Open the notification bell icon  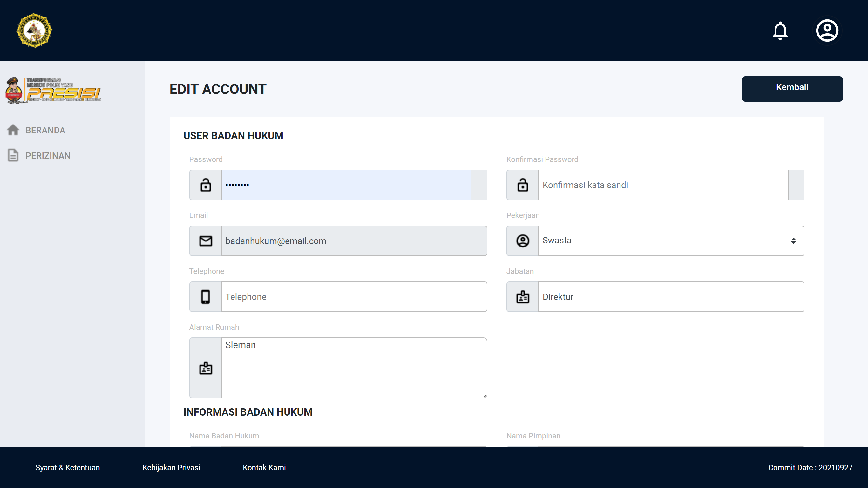(780, 31)
